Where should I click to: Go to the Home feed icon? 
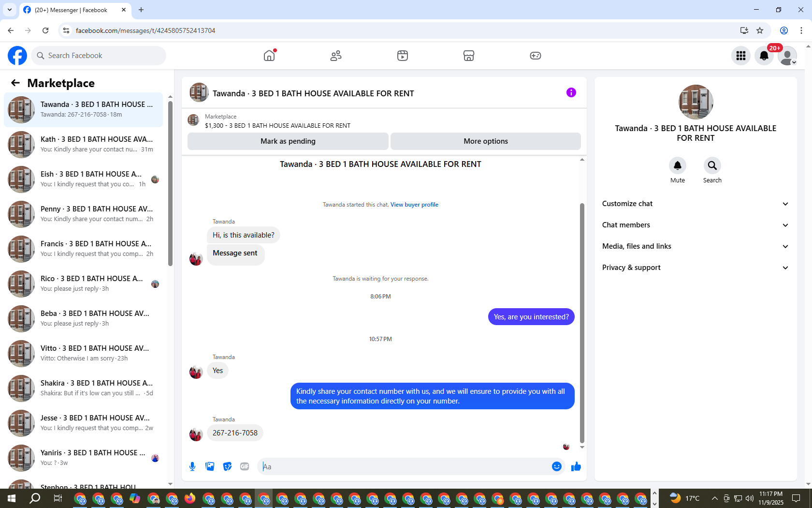click(x=269, y=56)
